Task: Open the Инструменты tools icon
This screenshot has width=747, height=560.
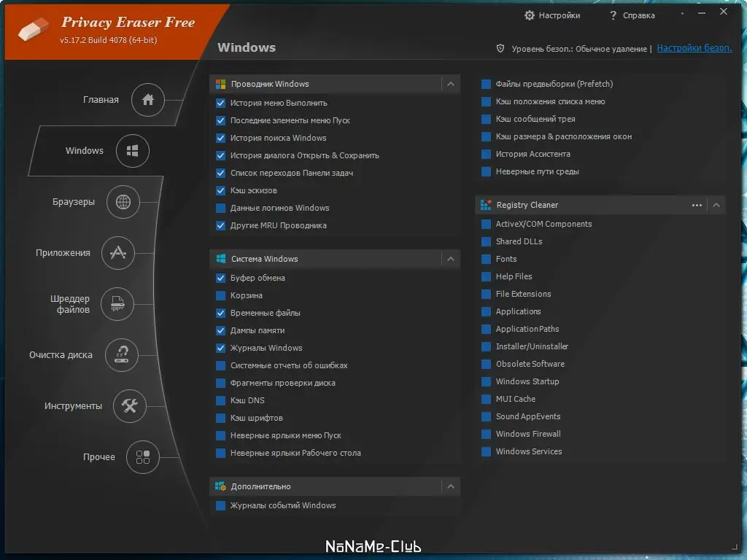Action: pos(129,405)
